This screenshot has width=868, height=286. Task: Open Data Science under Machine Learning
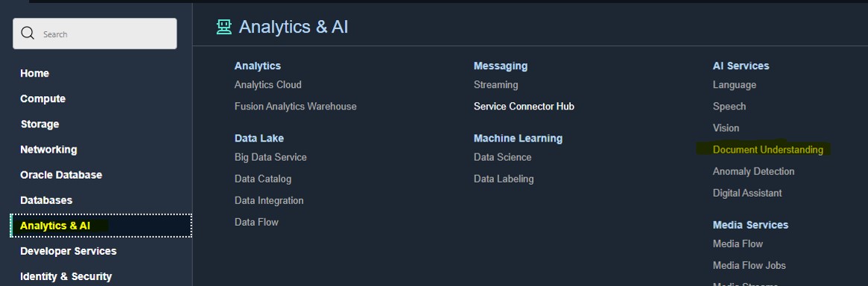click(x=503, y=157)
